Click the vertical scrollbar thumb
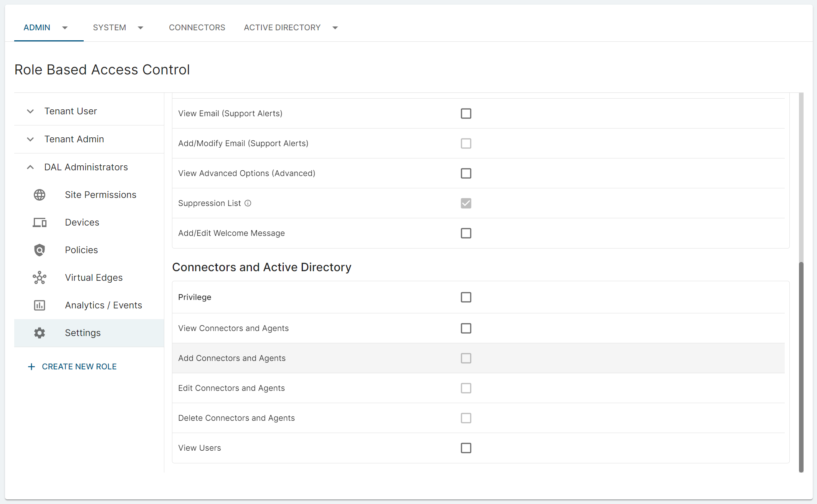The height and width of the screenshot is (504, 817). [x=801, y=366]
